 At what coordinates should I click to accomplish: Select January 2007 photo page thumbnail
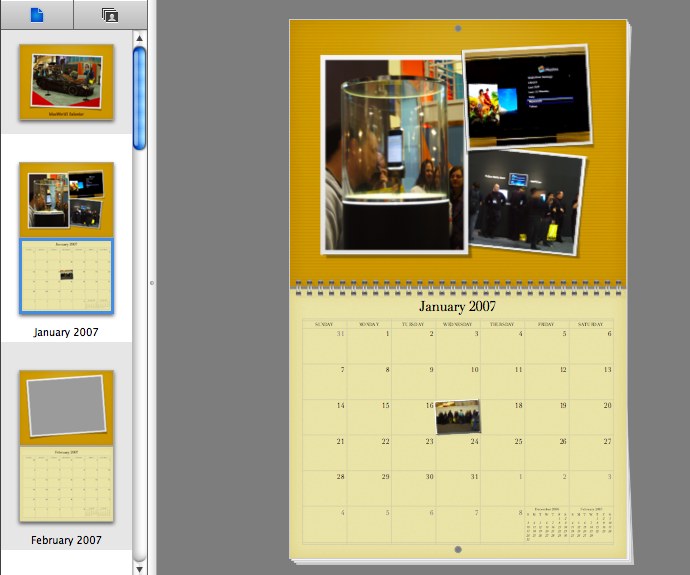[66, 200]
